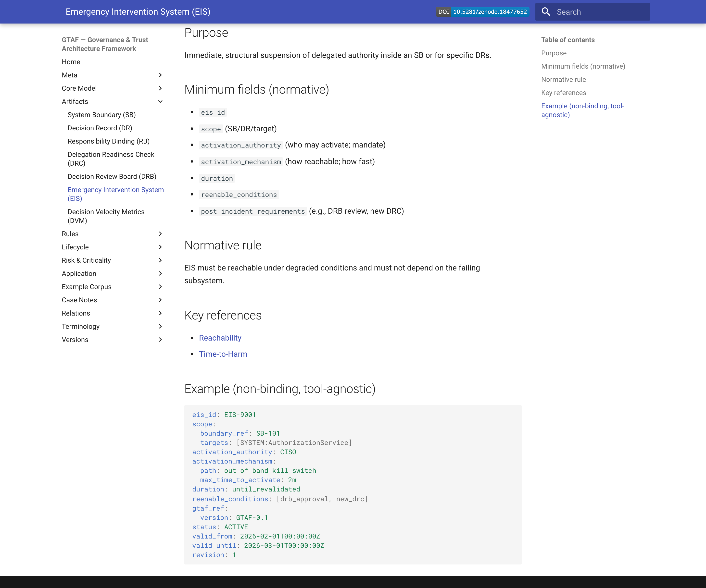
Task: Jump to Normative rule in table of contents
Action: [564, 79]
